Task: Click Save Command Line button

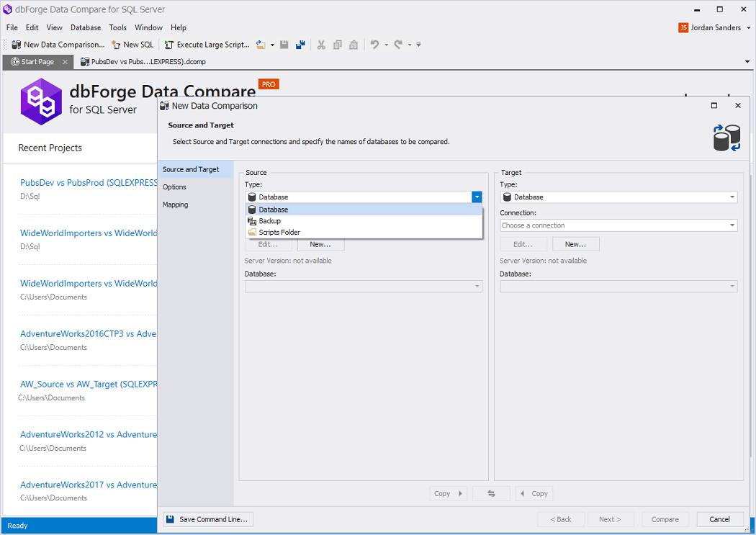Action: coord(208,519)
